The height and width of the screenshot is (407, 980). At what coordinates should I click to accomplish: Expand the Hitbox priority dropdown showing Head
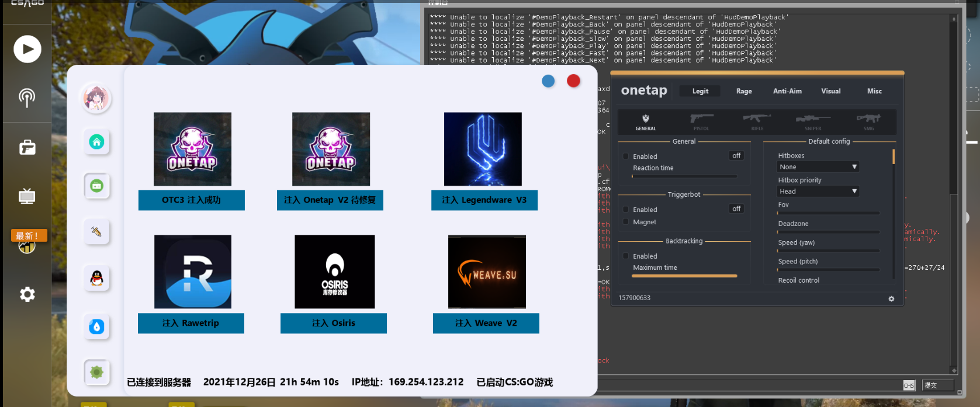tap(818, 192)
